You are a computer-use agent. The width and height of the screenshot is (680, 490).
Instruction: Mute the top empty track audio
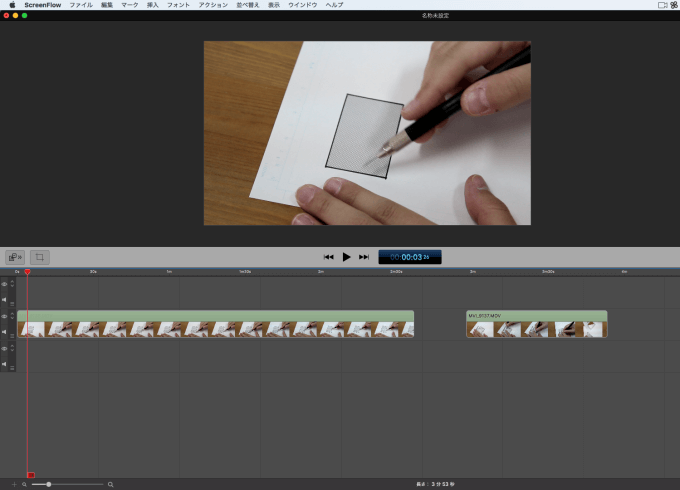(4, 300)
